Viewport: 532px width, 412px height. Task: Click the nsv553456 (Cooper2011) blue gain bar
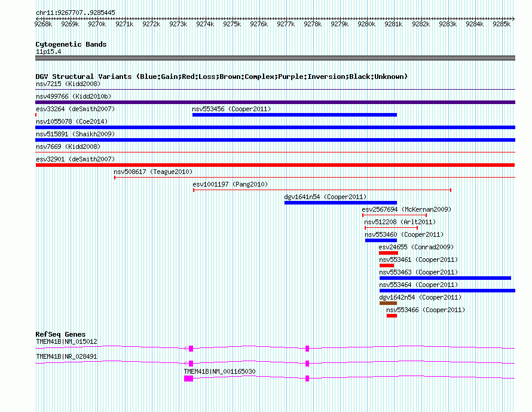pos(295,115)
